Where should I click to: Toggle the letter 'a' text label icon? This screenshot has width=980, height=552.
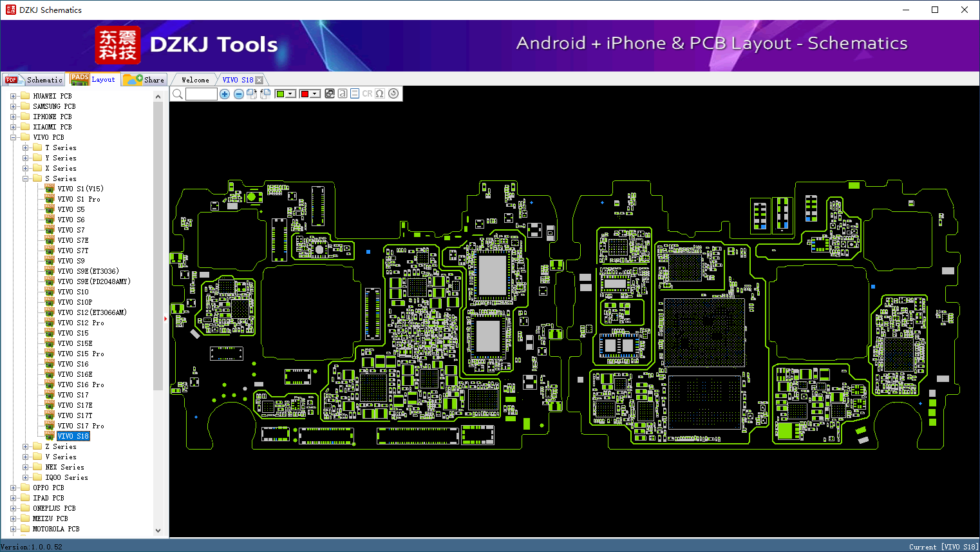343,93
